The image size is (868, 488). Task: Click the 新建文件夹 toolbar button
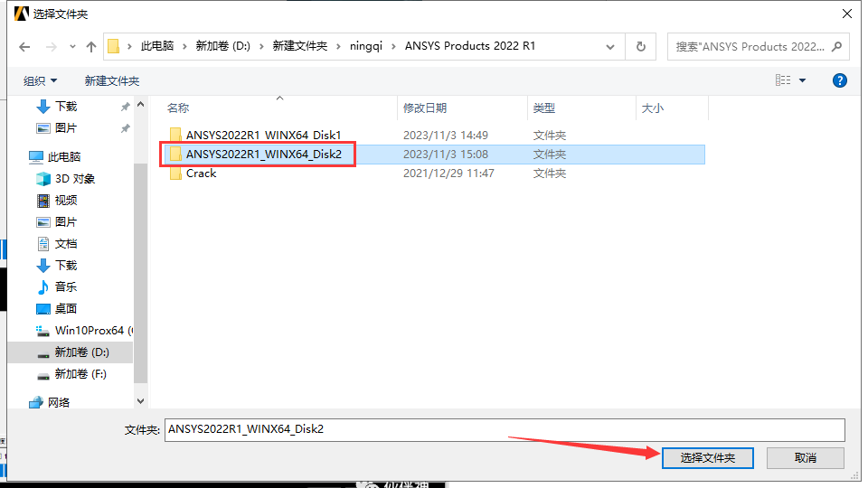(x=112, y=80)
